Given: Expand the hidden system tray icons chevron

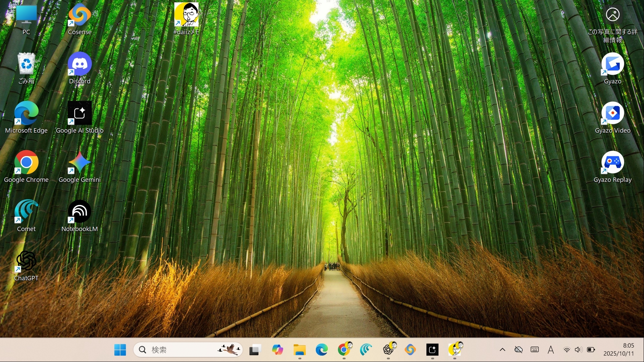Looking at the screenshot, I should [x=502, y=350].
